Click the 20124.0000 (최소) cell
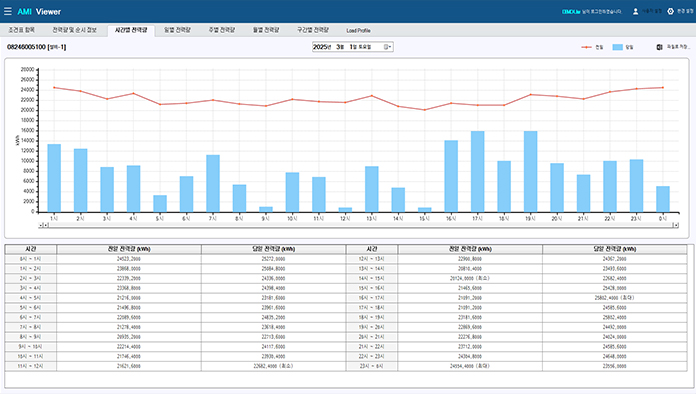The height and width of the screenshot is (394, 696). tap(470, 278)
